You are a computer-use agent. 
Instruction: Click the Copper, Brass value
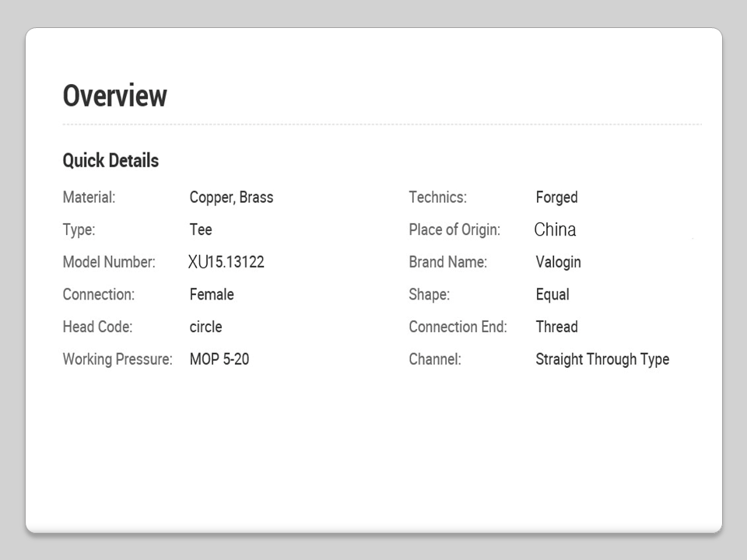click(231, 198)
